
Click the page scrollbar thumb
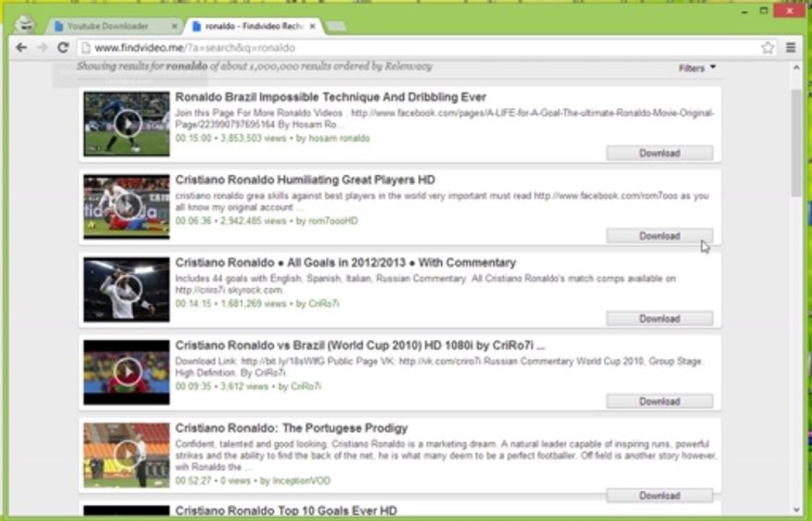(x=796, y=143)
